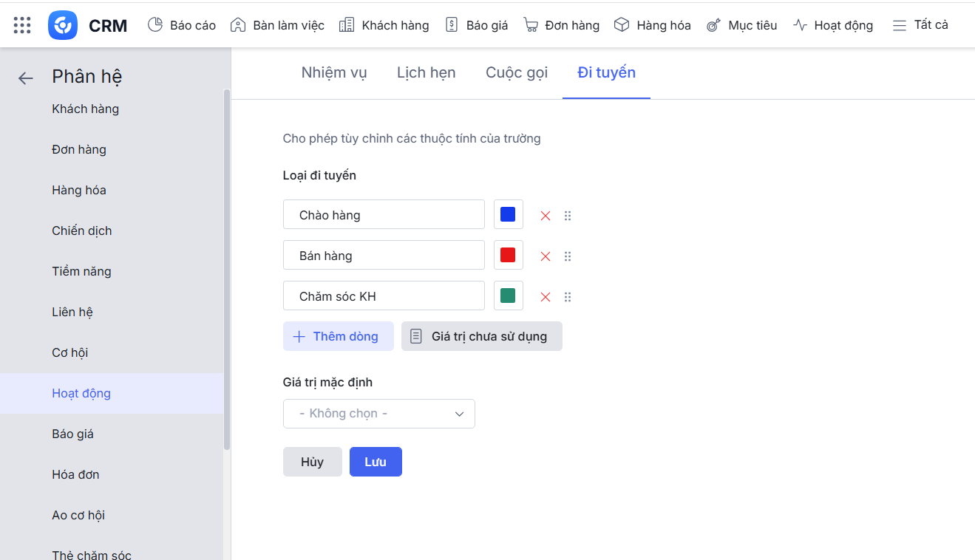Click the Lưu button
Viewport: 975px width, 560px height.
pos(376,462)
